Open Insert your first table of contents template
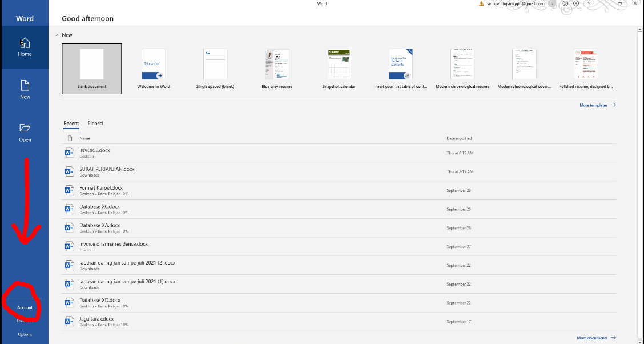This screenshot has height=344, width=644. tap(400, 69)
